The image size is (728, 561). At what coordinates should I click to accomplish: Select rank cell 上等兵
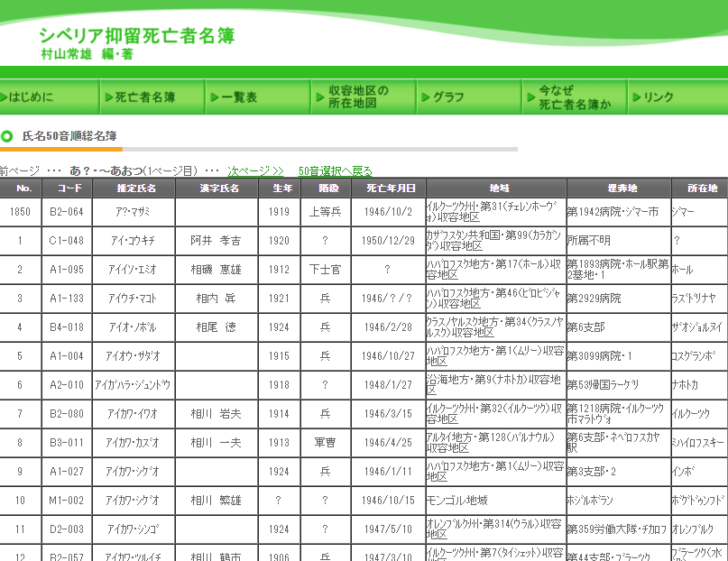click(x=326, y=212)
